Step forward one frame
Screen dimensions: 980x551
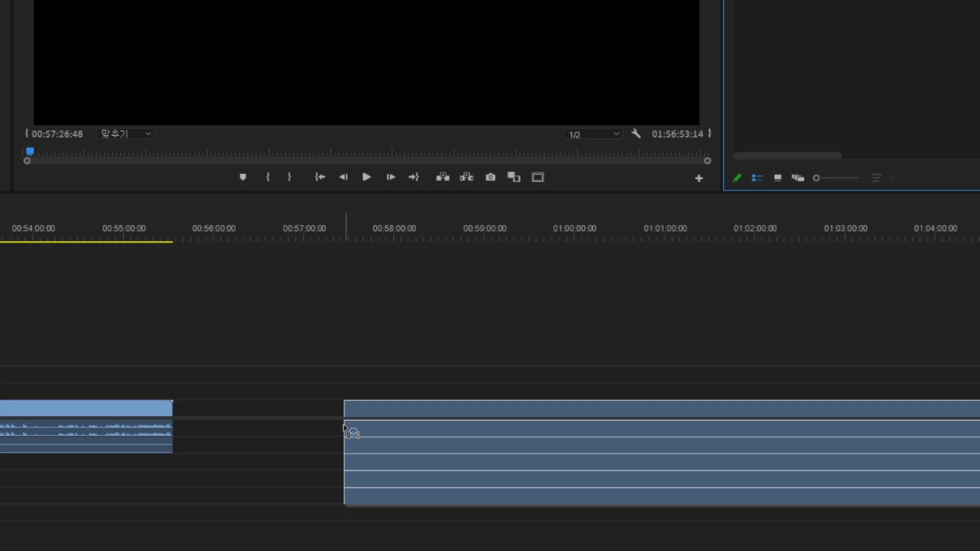tap(390, 177)
